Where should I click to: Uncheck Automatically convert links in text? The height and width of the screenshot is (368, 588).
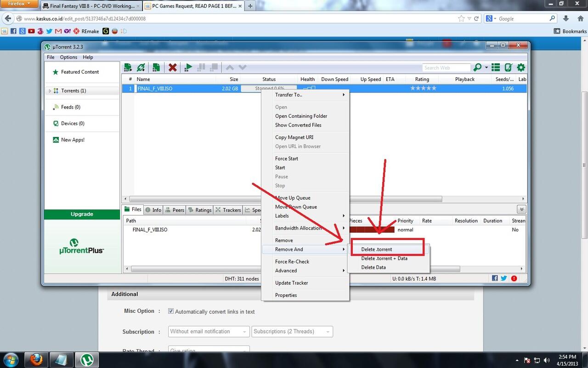pos(171,311)
